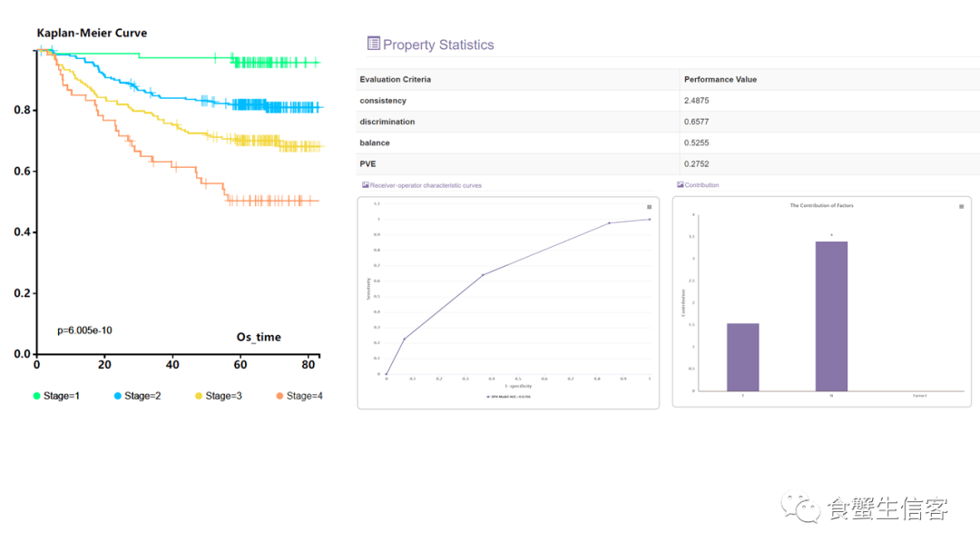This screenshot has height=552, width=980.
Task: Click the image icon beside Contribution
Action: [680, 185]
